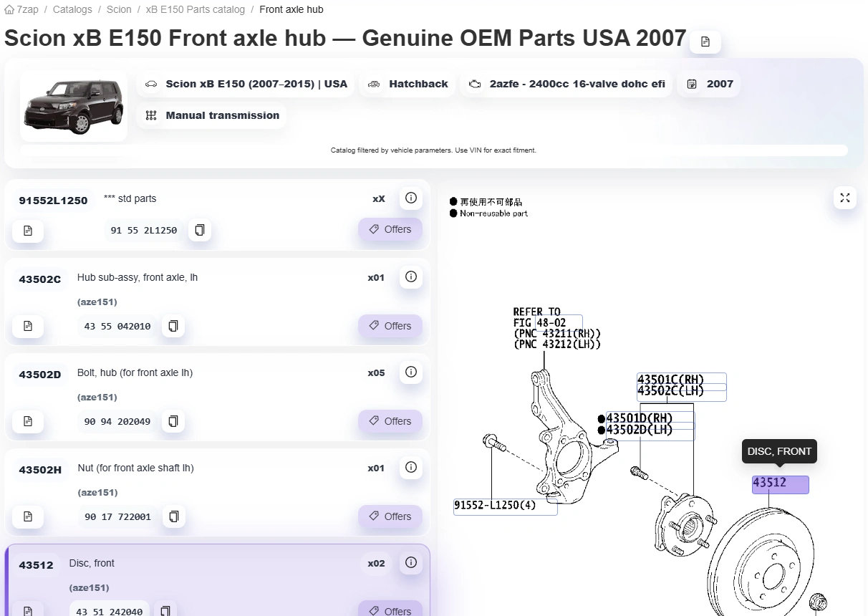Select 91552-L1250(4) callout in diagram
Screen dimensions: 868x616
(x=506, y=506)
